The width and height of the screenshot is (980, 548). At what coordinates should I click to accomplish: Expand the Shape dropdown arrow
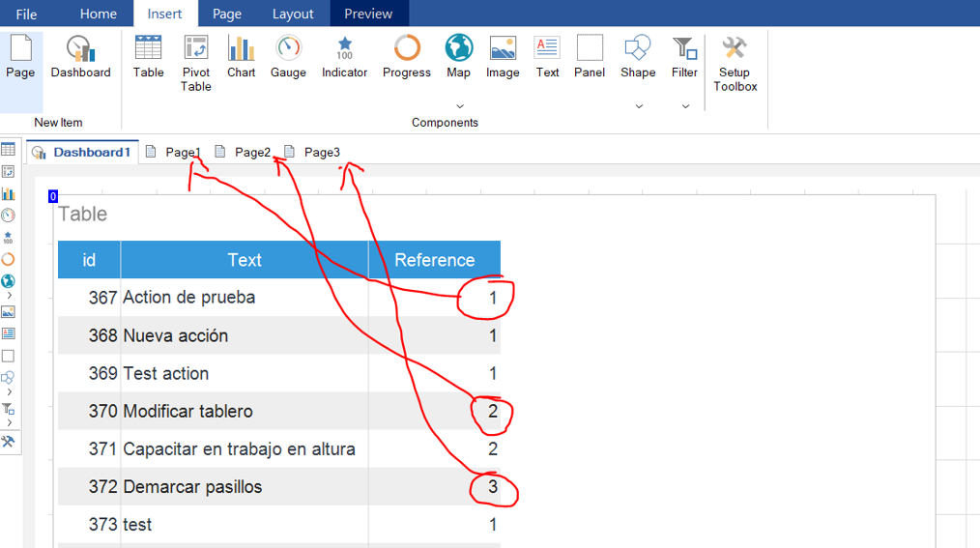638,106
